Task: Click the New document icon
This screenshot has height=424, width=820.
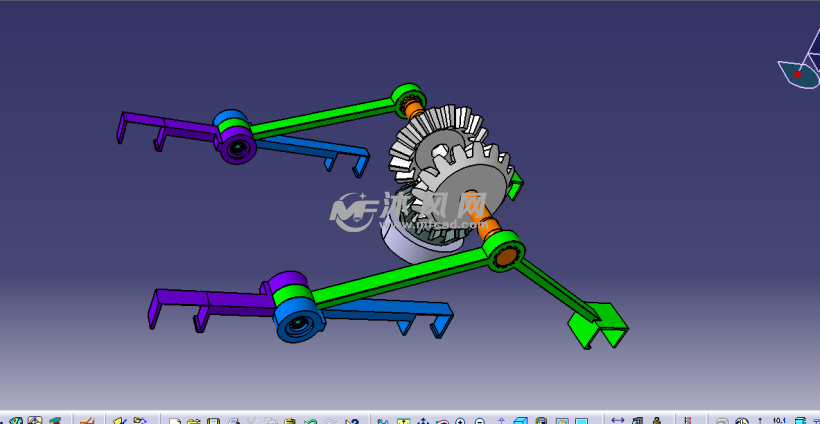Action: pyautogui.click(x=174, y=421)
